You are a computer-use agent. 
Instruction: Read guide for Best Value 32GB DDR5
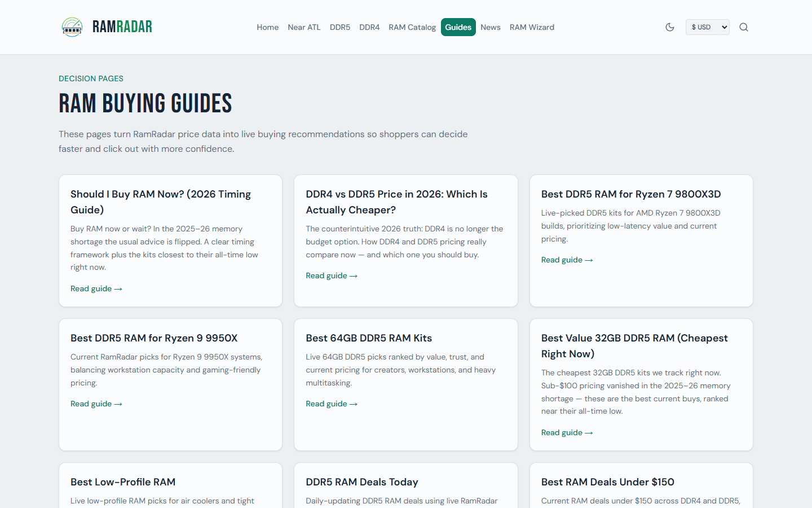[567, 432]
